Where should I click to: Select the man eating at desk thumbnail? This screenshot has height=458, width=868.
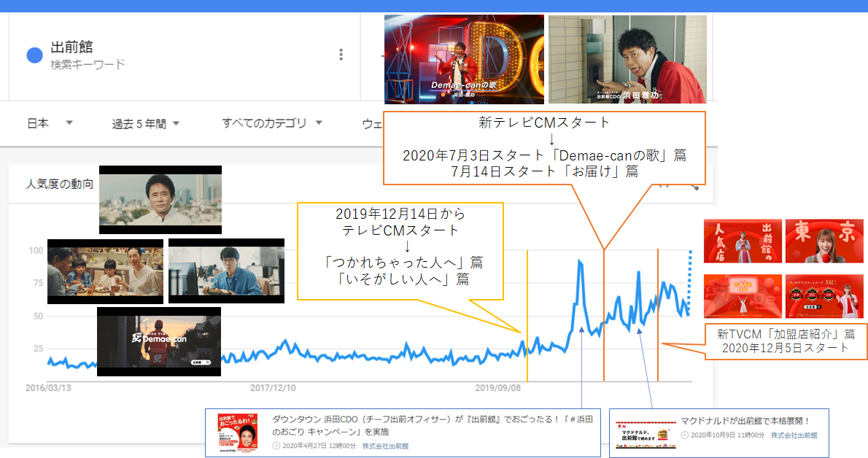(x=226, y=271)
